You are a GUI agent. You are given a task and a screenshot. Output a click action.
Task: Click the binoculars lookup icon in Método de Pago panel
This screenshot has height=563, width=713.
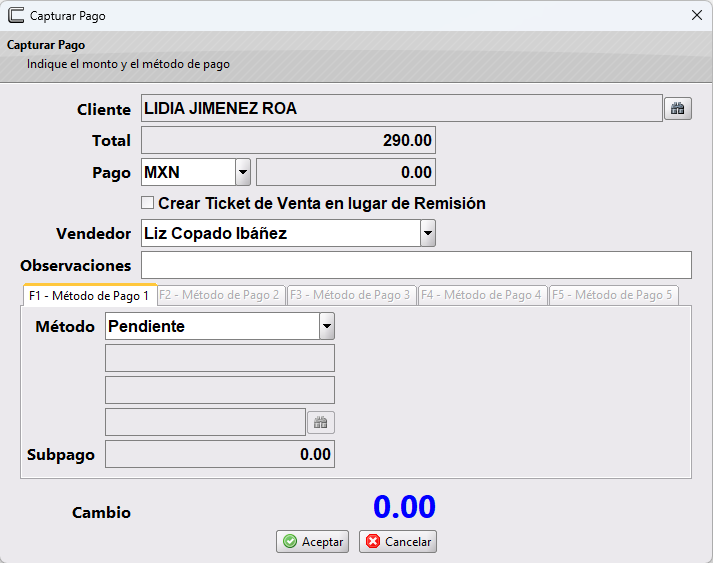coord(321,422)
